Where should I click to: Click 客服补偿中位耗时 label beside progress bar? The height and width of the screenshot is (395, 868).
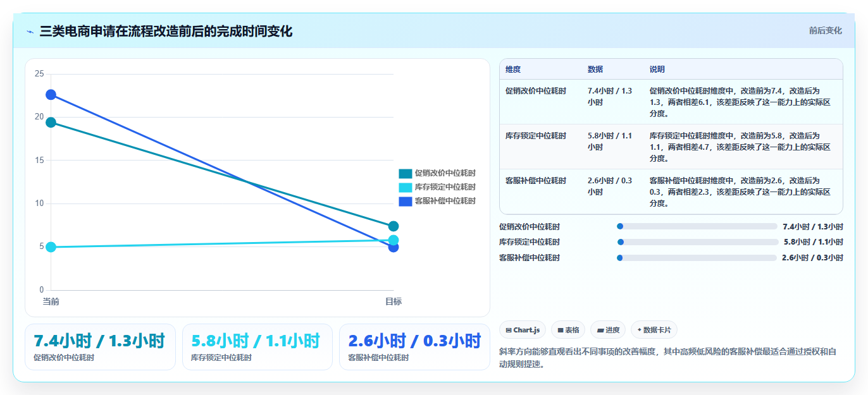coord(530,258)
